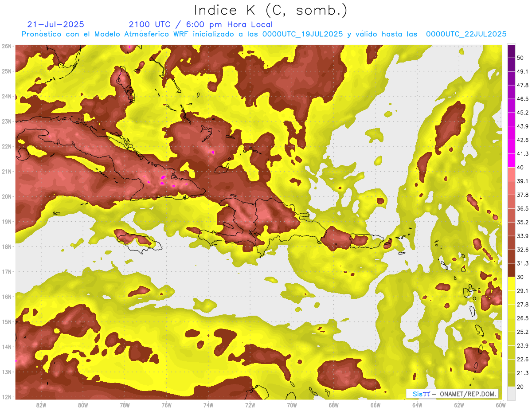Click the 62W longitude label
This screenshot has width=532, height=411.
[459, 405]
